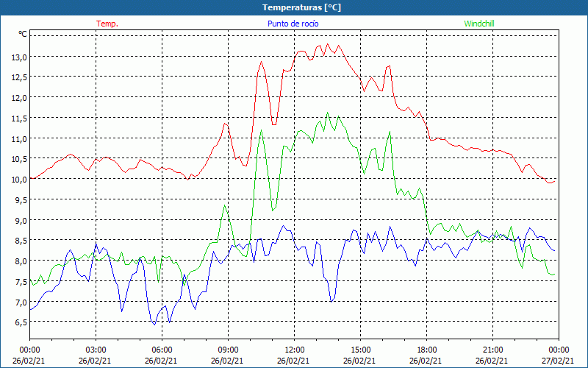Click the 7,5 y-axis value
The height and width of the screenshot is (368, 588).
(x=21, y=282)
